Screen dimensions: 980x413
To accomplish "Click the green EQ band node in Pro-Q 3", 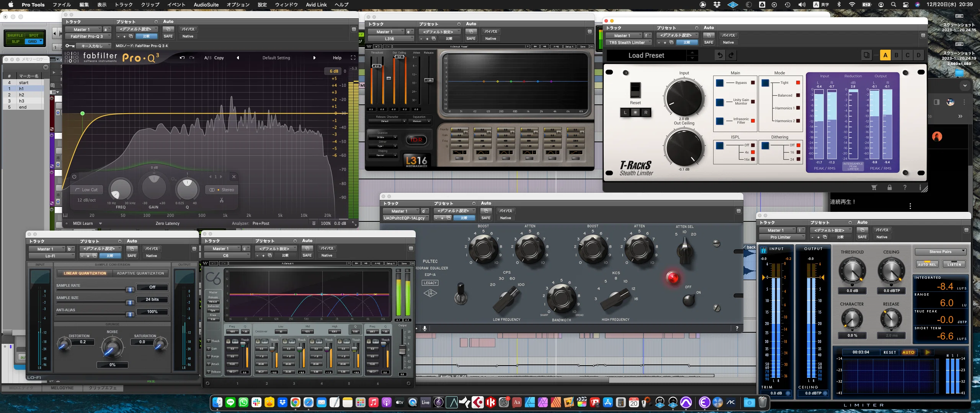I will 82,114.
